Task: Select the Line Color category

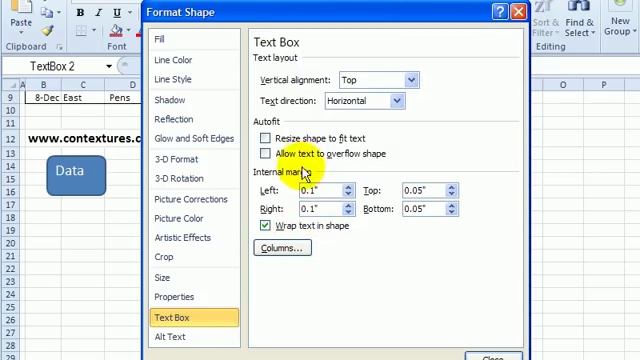Action: click(x=194, y=60)
